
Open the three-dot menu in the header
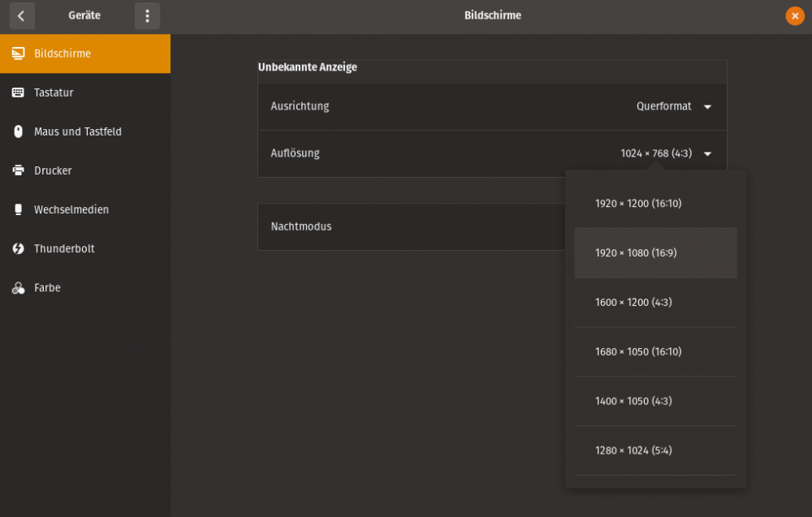click(147, 15)
